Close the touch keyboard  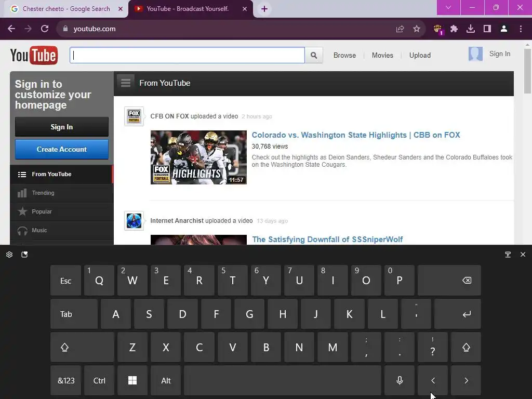click(x=523, y=255)
